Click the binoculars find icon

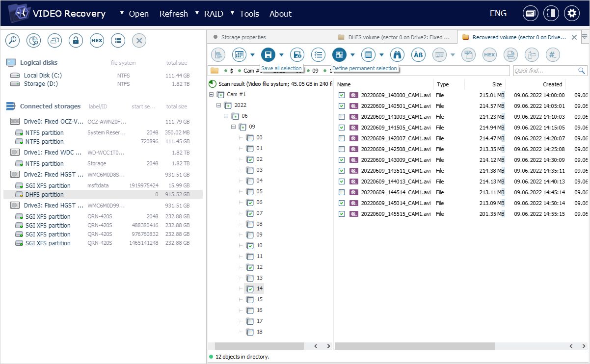tap(397, 54)
